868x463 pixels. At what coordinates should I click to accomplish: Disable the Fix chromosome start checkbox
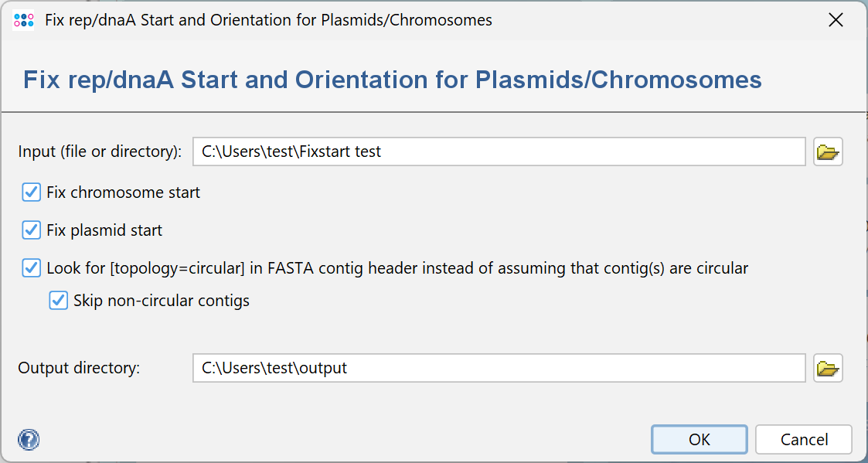coord(32,192)
